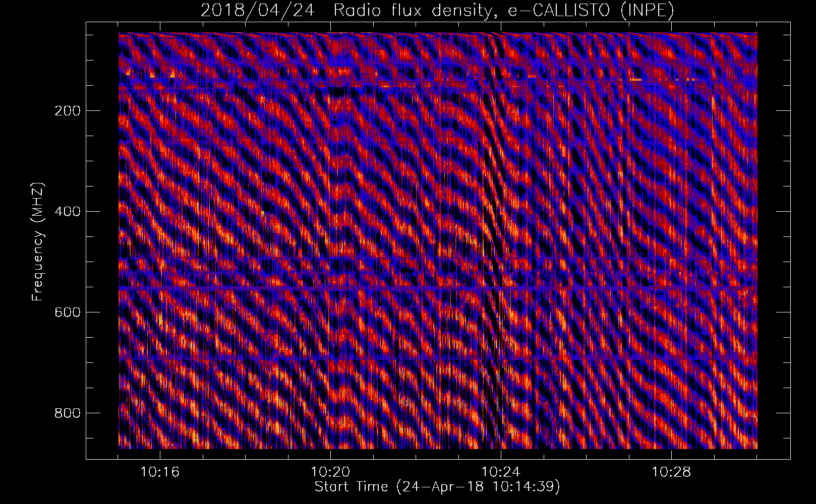Click the 800 frequency tick label
816x504 pixels.
[x=68, y=413]
